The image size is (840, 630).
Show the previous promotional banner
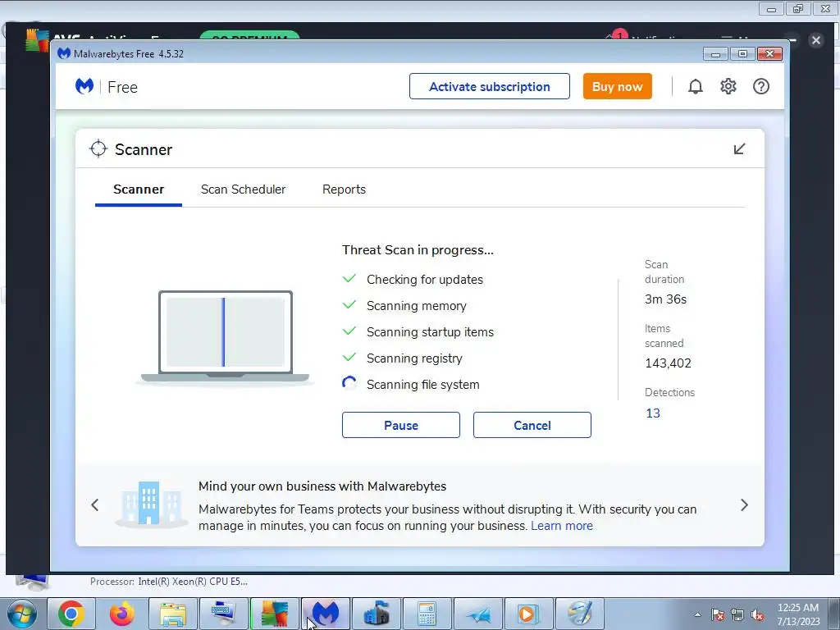(95, 504)
